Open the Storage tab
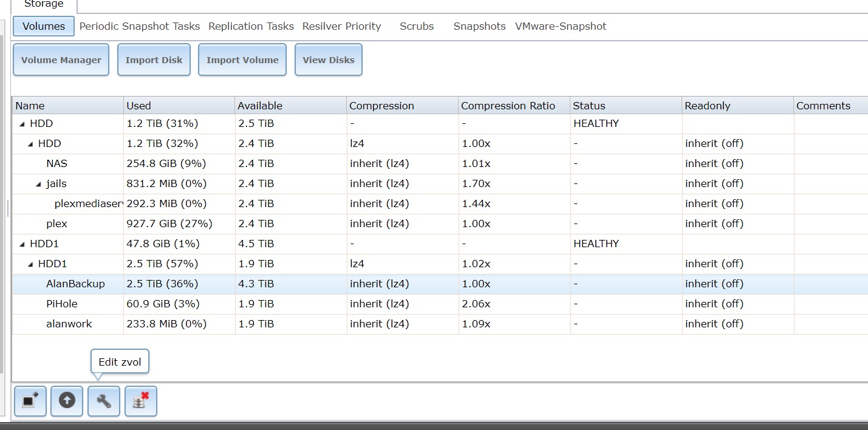The height and width of the screenshot is (430, 868). 44,5
